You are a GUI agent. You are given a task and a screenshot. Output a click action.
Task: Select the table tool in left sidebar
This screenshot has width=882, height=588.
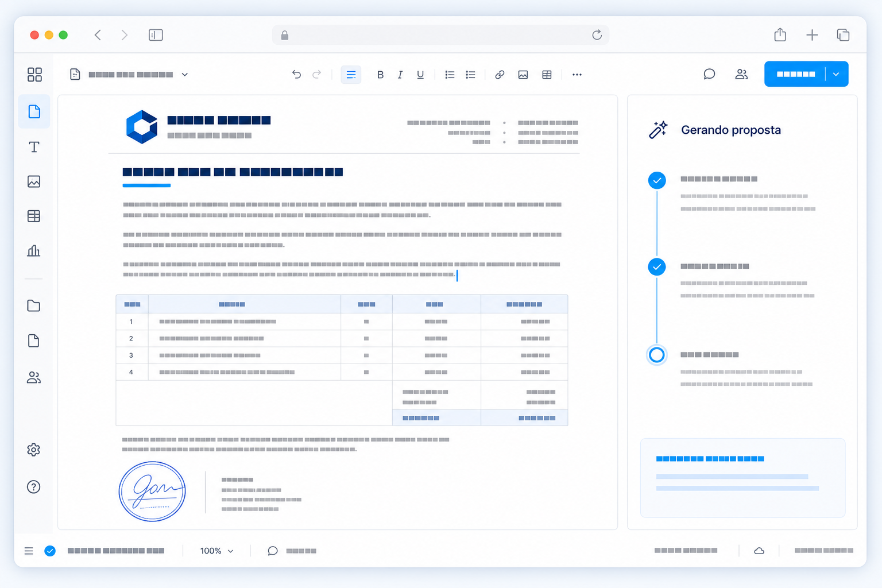[x=34, y=216]
